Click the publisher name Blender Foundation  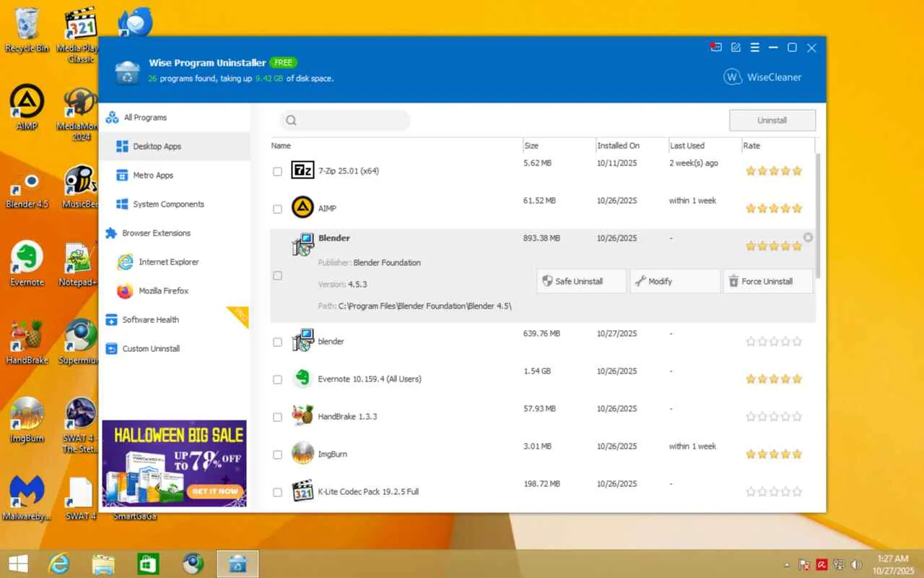pos(387,263)
